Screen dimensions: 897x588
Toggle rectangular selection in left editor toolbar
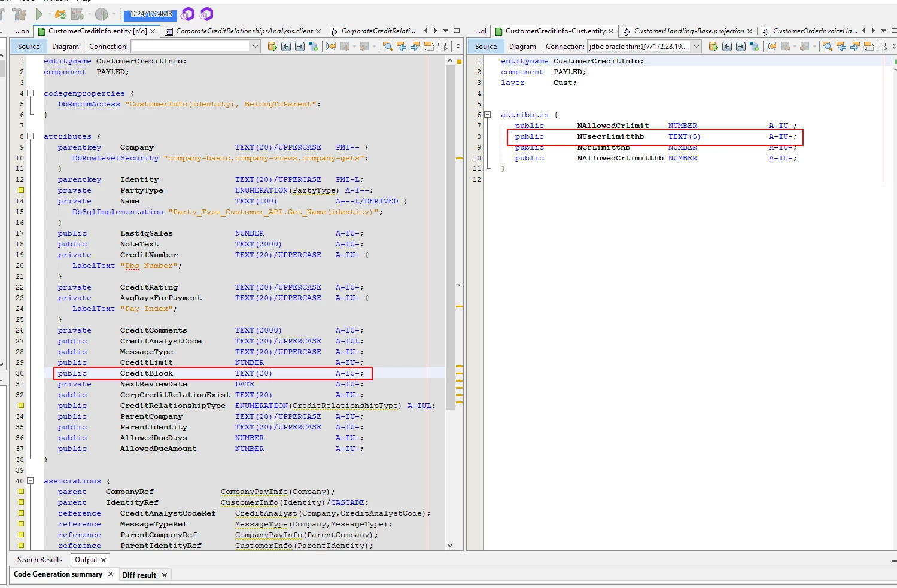[x=443, y=46]
